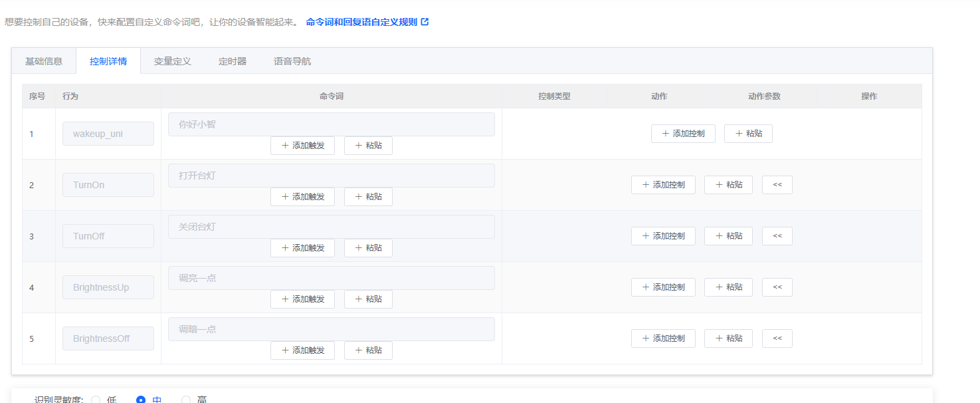Add control for the wakeup_uni row
Viewport: 980px width, 403px height.
tap(683, 134)
